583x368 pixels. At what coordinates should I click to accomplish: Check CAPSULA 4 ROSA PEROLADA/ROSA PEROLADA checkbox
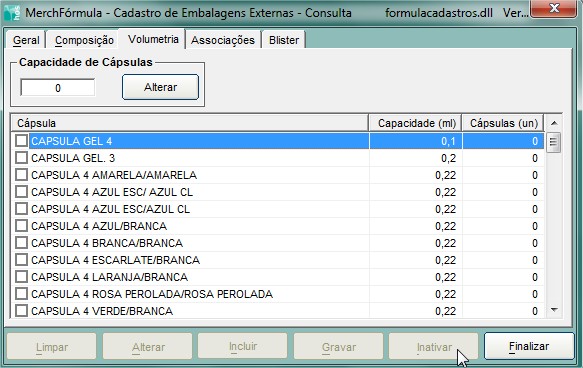point(21,294)
